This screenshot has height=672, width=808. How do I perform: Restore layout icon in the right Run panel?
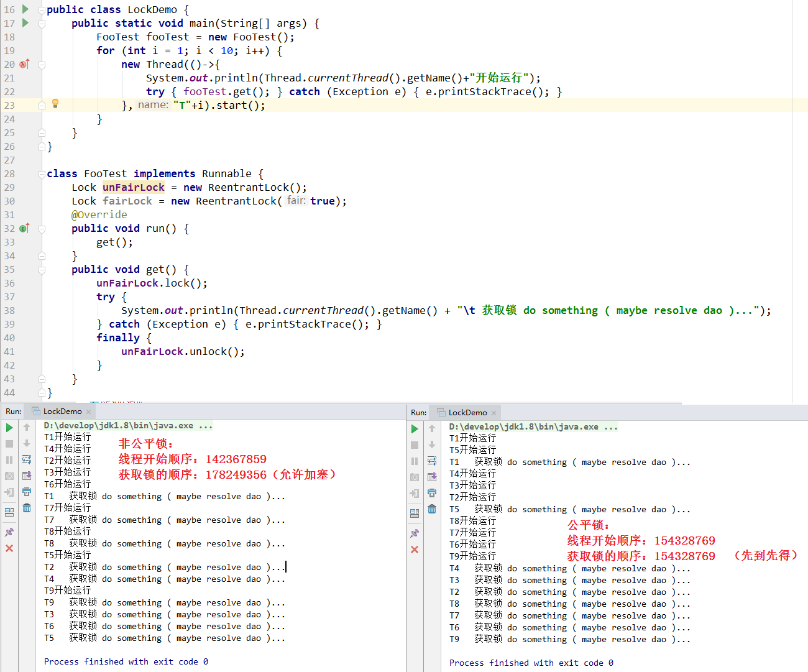415,514
